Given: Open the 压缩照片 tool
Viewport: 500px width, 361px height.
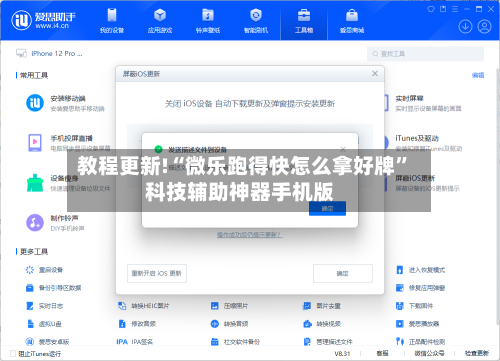Looking at the screenshot, I should tap(229, 306).
